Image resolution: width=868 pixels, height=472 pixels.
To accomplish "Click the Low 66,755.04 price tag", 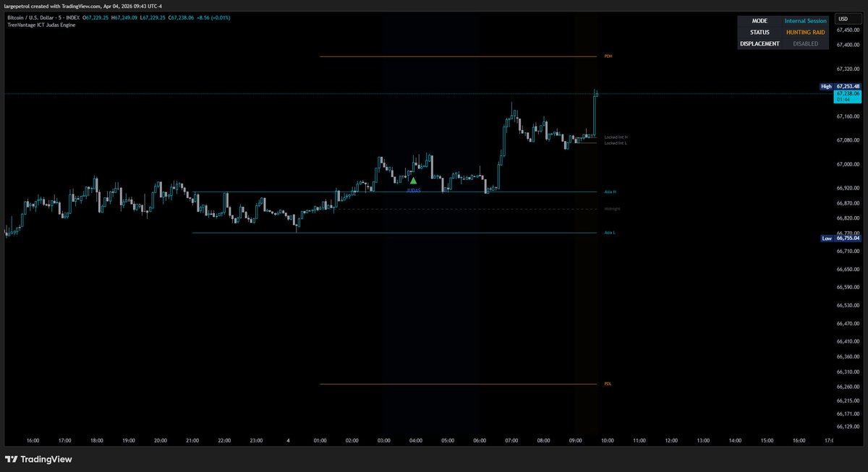I will point(840,238).
